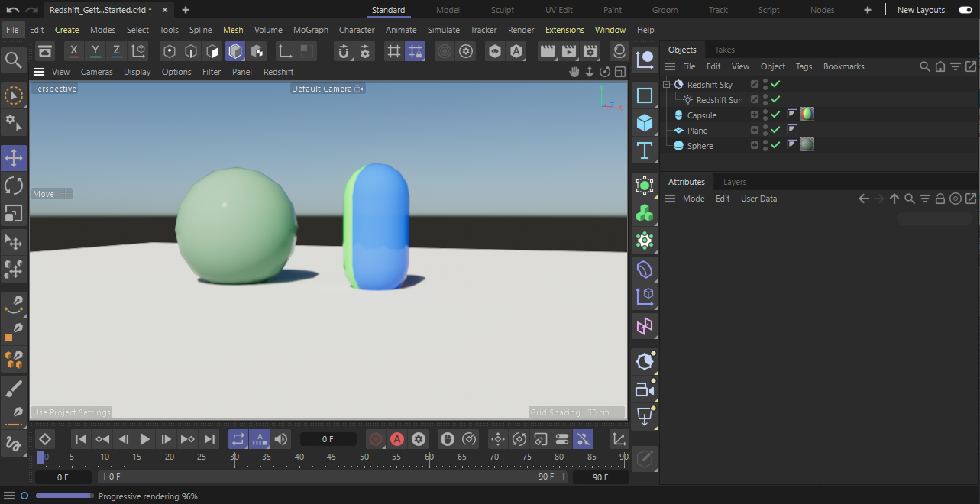The image size is (980, 504).
Task: Jump to the end of the animation
Action: coord(209,439)
